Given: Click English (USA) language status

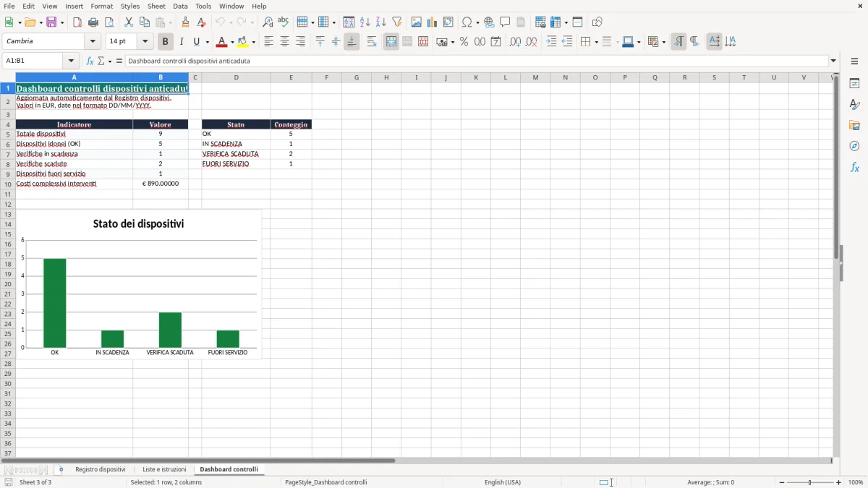Looking at the screenshot, I should coord(503,482).
